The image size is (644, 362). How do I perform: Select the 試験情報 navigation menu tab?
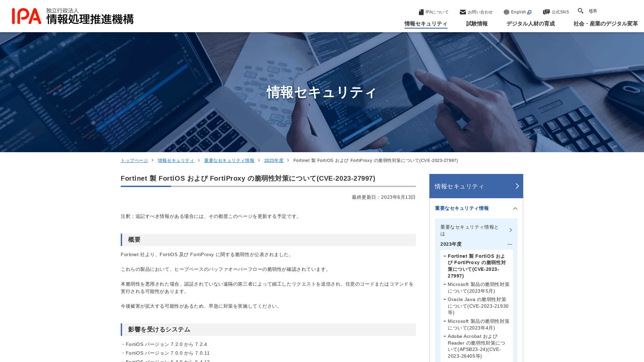[x=477, y=23]
